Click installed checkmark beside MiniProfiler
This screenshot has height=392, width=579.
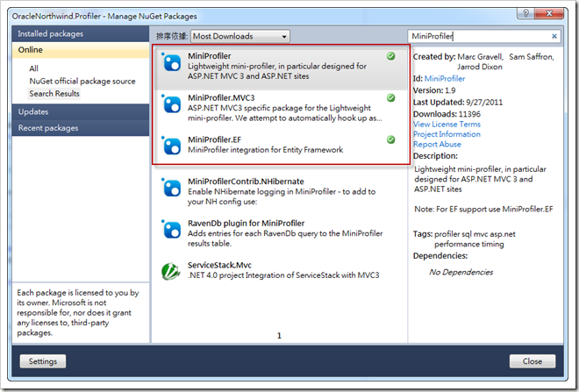click(x=390, y=56)
